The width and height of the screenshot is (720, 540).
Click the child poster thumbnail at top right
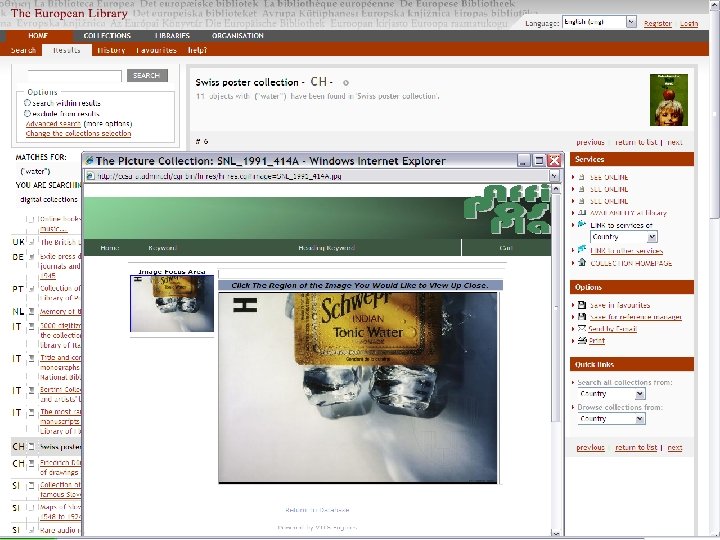669,100
